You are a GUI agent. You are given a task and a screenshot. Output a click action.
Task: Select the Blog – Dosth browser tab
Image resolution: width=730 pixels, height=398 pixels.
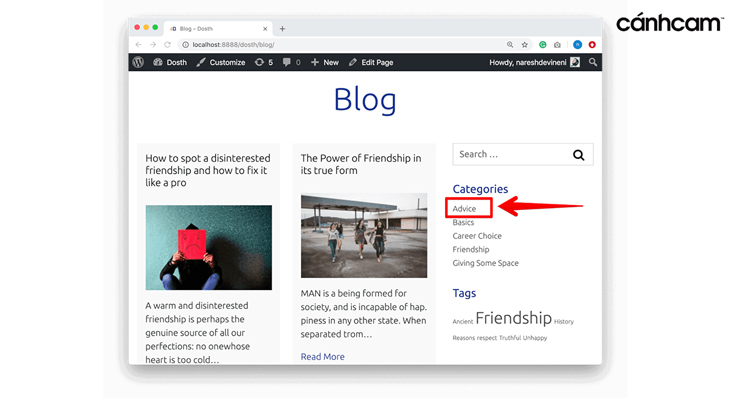point(218,29)
